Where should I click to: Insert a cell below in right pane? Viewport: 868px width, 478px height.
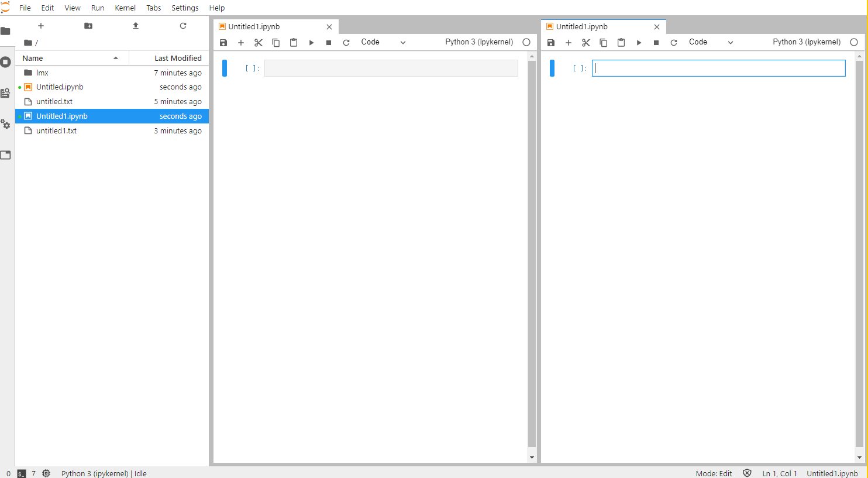click(569, 43)
